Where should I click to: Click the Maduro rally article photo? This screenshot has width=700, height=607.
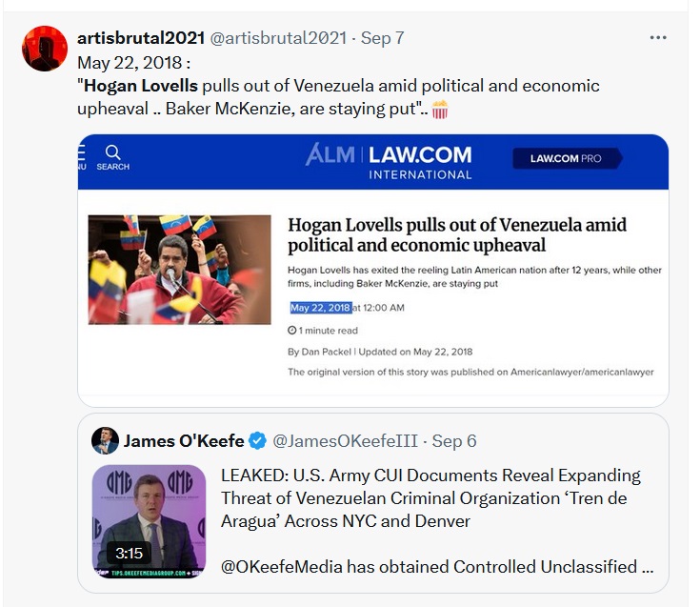(179, 270)
